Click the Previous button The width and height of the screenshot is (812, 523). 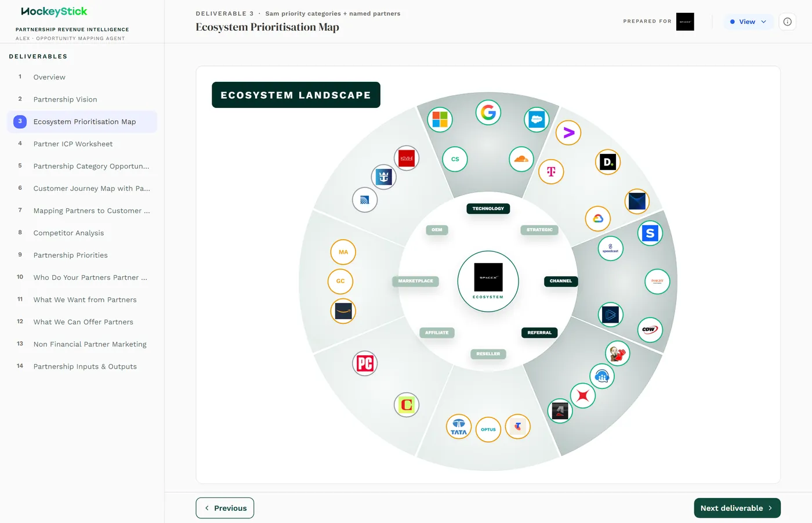[x=225, y=508]
